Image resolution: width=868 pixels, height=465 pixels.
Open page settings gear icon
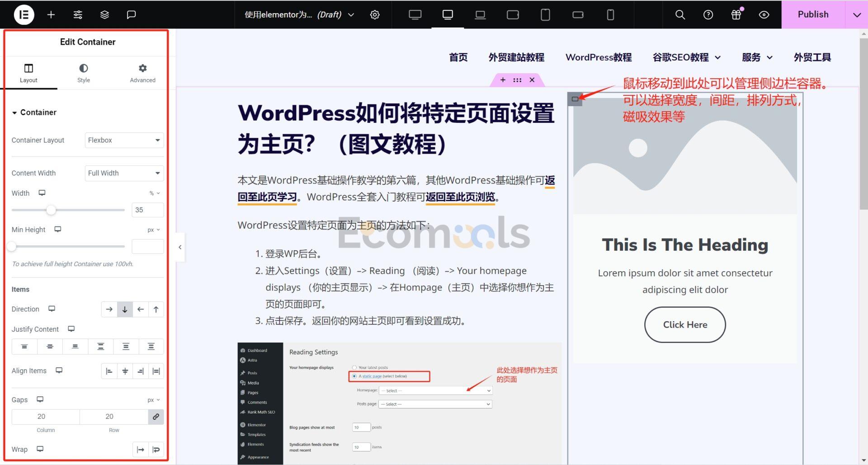(375, 14)
